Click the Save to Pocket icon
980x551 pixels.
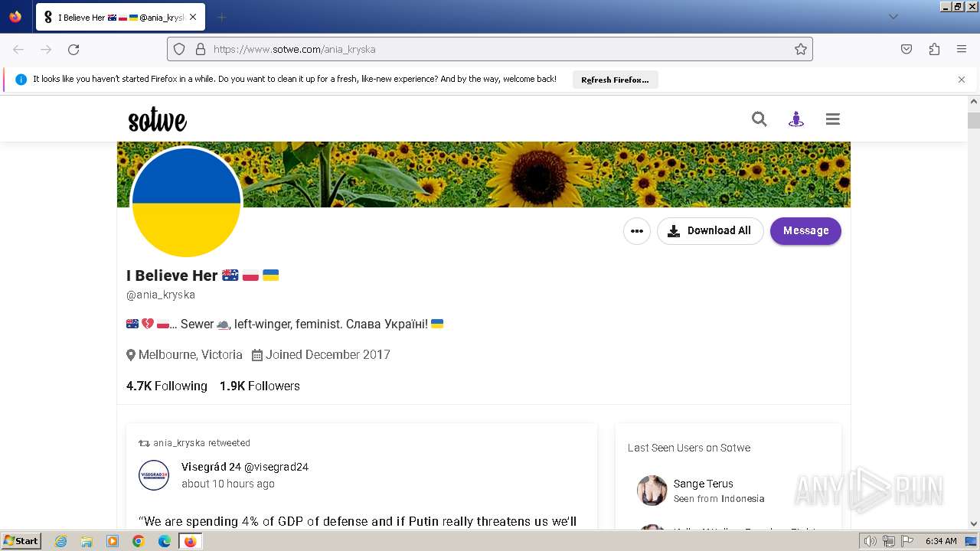click(x=906, y=49)
